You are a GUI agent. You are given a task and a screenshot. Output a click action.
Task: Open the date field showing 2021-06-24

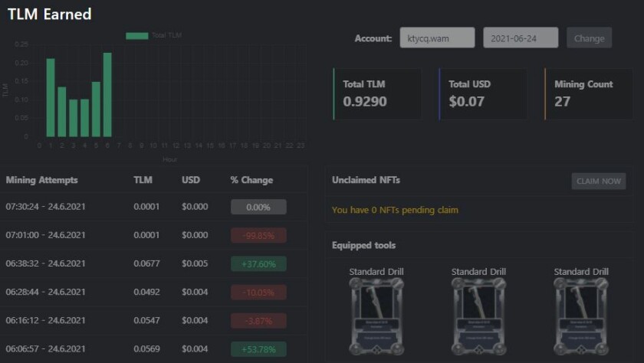click(521, 38)
